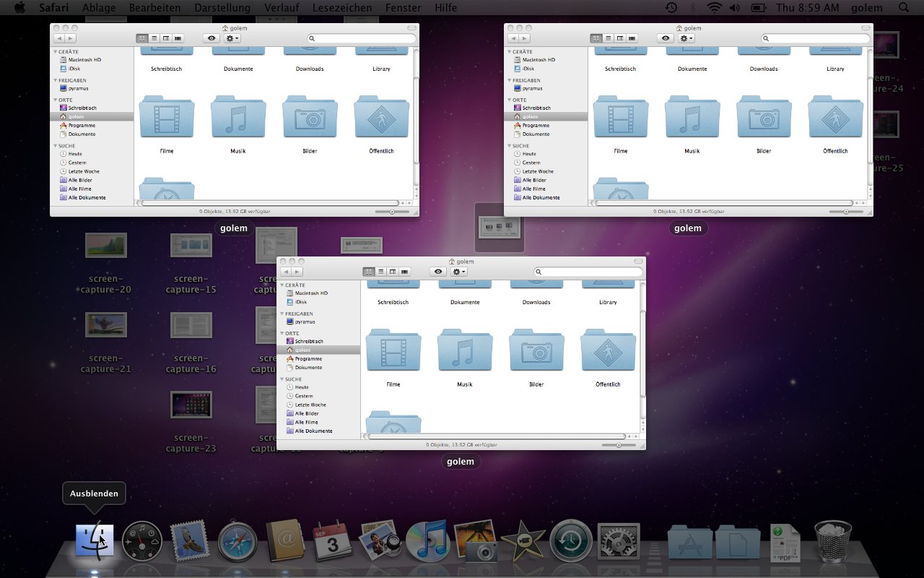Open the gear Actions menu
This screenshot has height=578, width=924.
coord(458,271)
